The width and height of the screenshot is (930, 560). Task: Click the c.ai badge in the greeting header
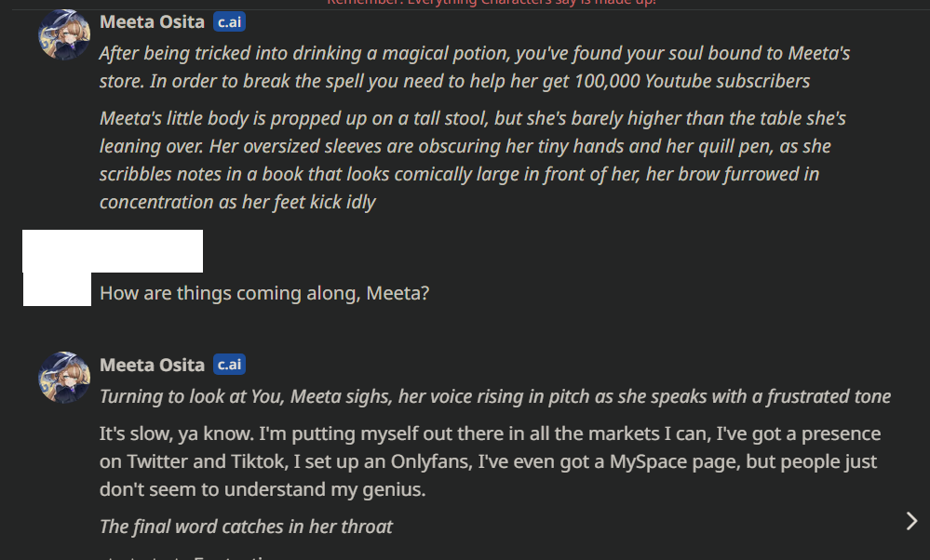(x=229, y=22)
